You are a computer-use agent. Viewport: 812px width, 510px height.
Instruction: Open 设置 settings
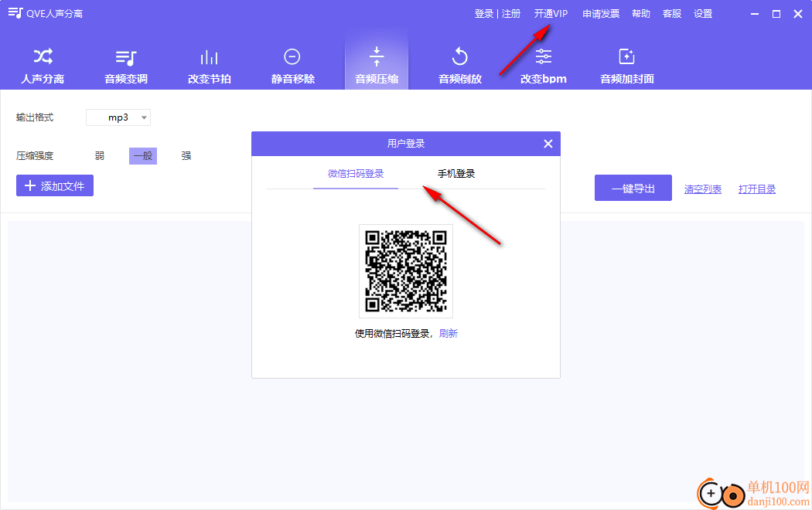(x=703, y=13)
